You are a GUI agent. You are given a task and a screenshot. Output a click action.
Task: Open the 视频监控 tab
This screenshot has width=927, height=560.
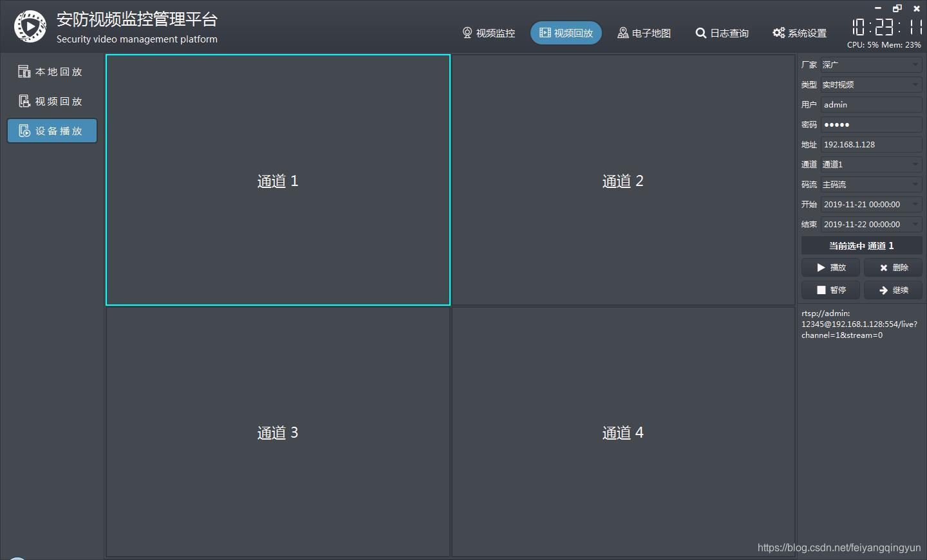[489, 33]
